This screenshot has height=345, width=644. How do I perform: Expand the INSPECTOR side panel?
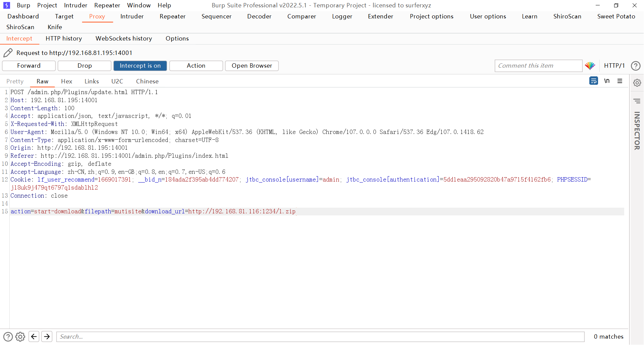pos(637,130)
